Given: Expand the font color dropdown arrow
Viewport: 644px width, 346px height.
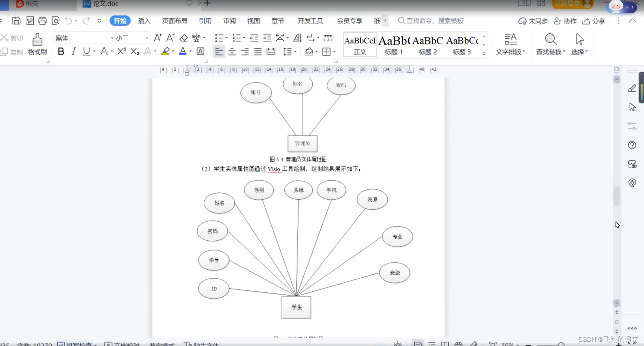Looking at the screenshot, I should tap(190, 52).
